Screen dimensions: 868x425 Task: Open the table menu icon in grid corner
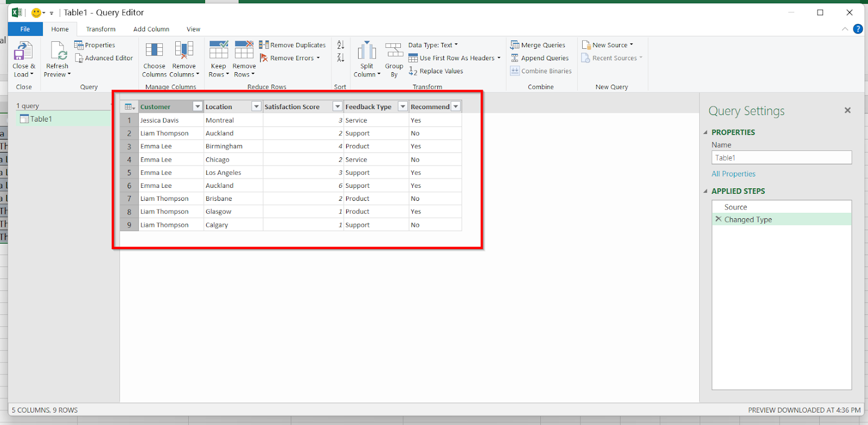pyautogui.click(x=130, y=107)
